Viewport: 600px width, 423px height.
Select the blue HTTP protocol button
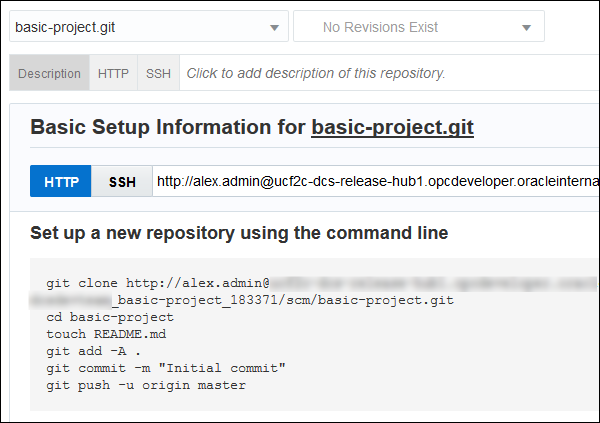[61, 182]
